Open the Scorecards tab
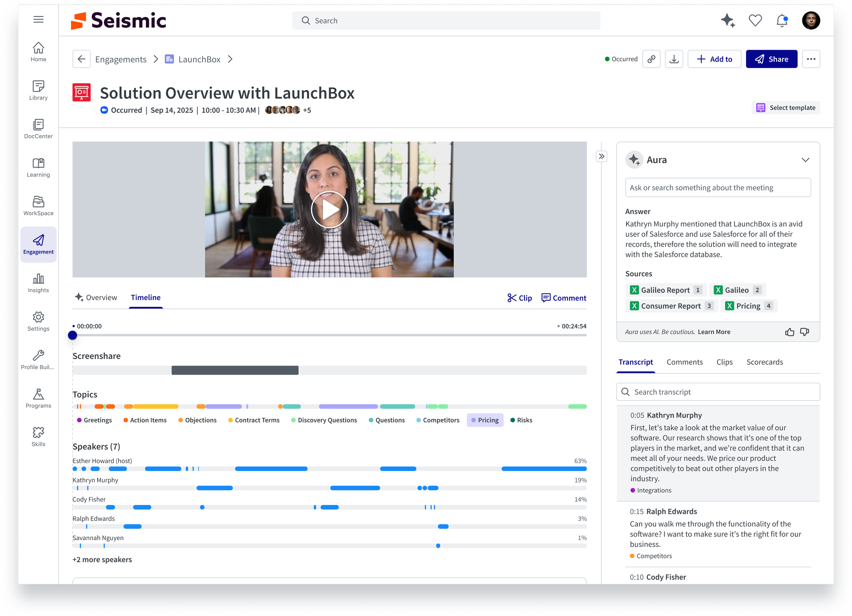Image resolution: width=852 pixels, height=616 pixels. pyautogui.click(x=764, y=362)
